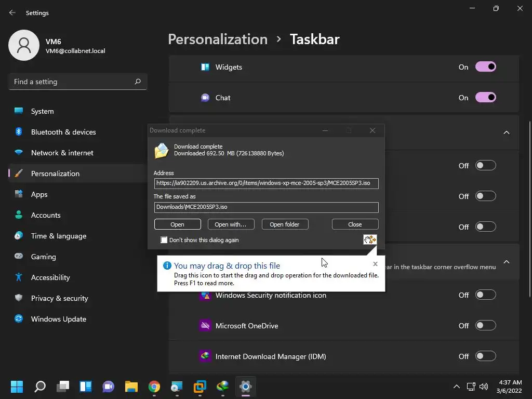Open the network icon in system tray
532x399 pixels.
tap(471, 387)
